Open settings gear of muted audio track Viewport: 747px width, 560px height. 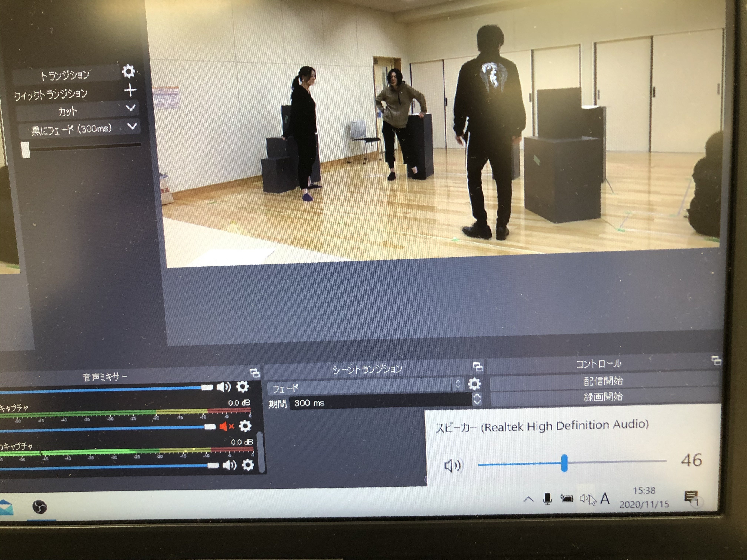point(245,426)
